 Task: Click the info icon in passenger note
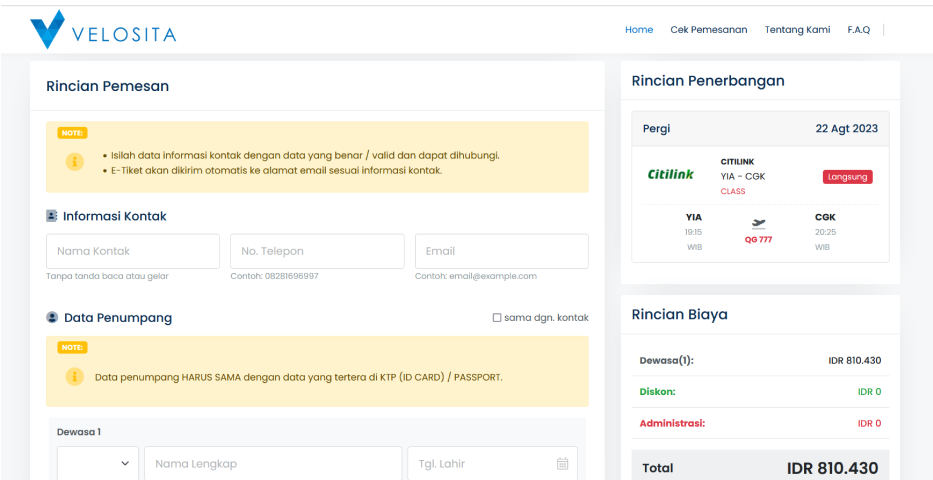click(x=74, y=377)
